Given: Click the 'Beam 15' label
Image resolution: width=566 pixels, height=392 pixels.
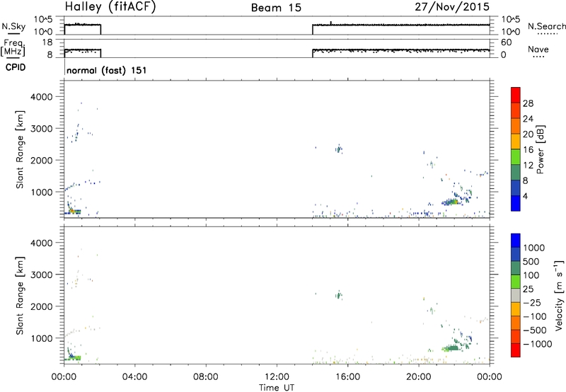Looking at the screenshot, I should [276, 8].
